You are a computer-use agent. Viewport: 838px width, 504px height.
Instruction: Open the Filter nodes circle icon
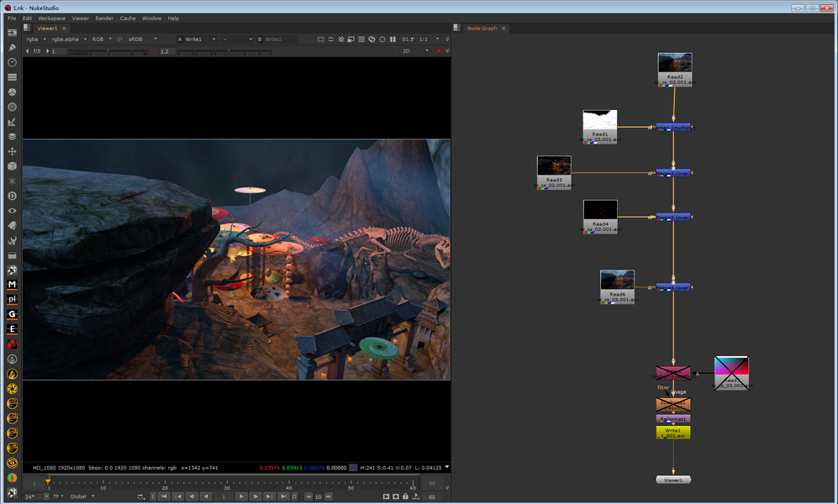[12, 107]
